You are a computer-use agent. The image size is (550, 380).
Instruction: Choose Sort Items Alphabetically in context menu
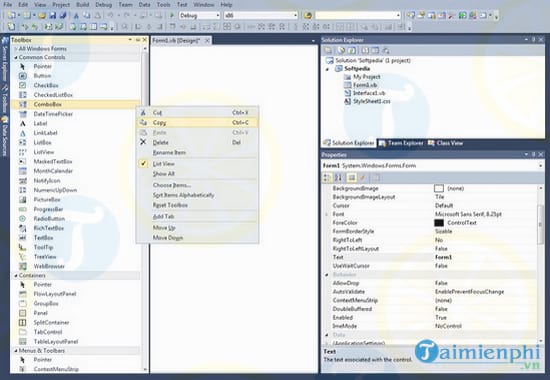click(x=197, y=195)
